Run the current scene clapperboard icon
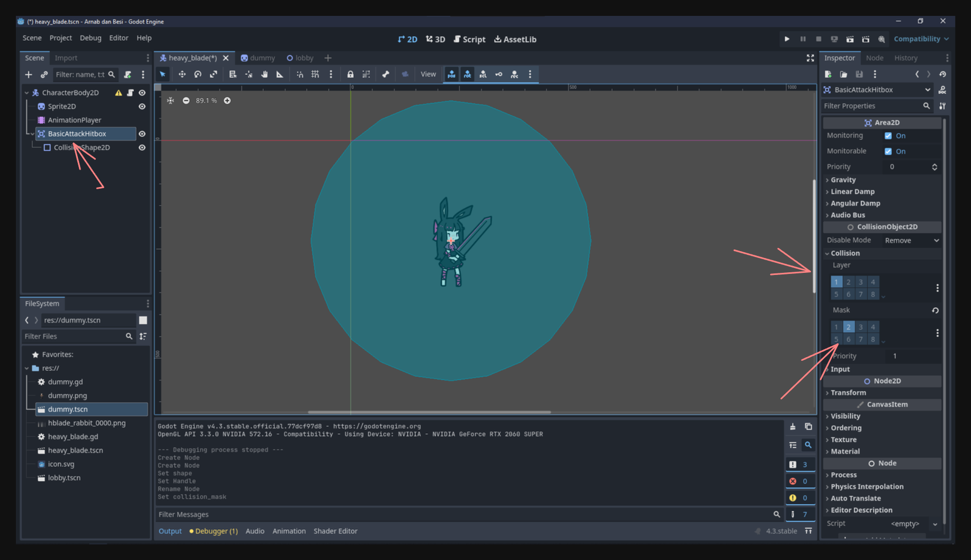Viewport: 971px width, 560px height. pyautogui.click(x=850, y=39)
